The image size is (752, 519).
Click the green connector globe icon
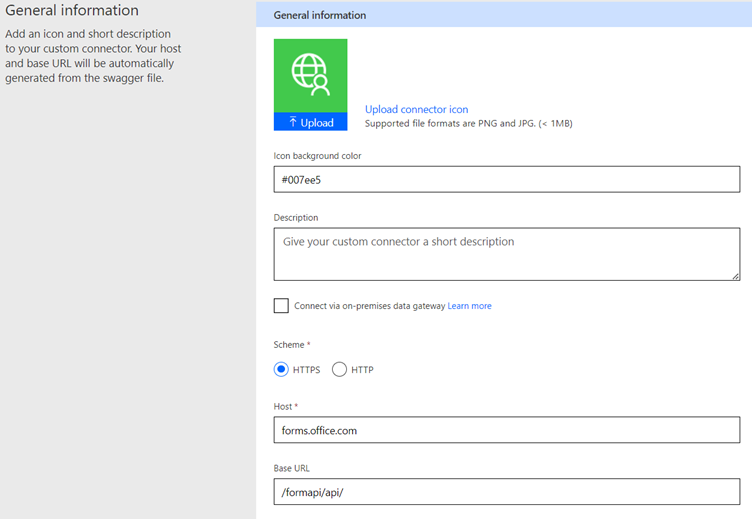pos(310,76)
